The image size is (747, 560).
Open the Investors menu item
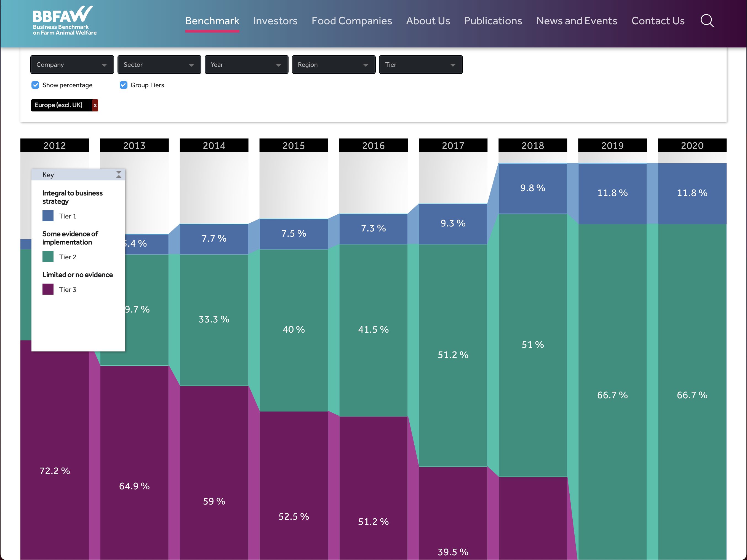pos(275,21)
